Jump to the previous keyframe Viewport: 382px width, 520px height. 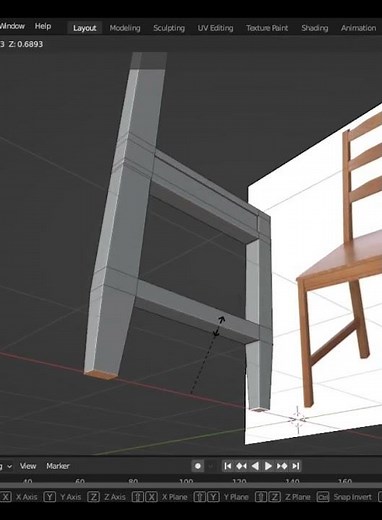point(241,466)
